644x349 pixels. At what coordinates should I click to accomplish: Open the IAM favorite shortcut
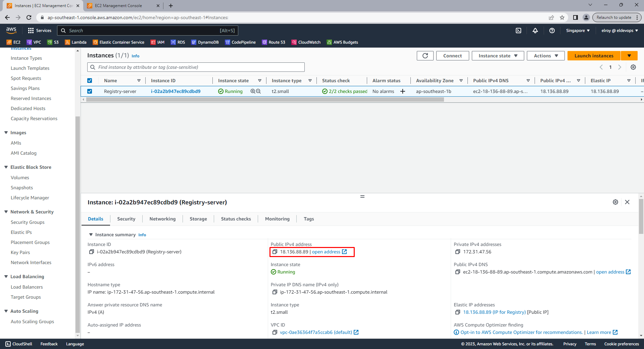157,42
